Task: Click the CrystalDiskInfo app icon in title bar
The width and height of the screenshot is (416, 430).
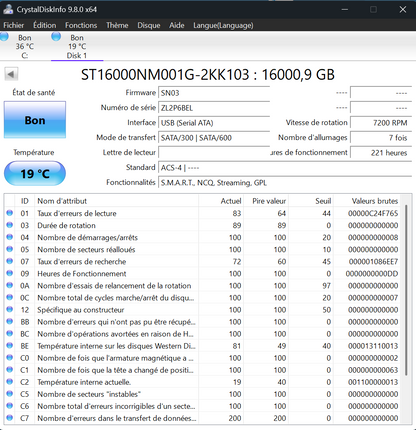Action: point(8,9)
